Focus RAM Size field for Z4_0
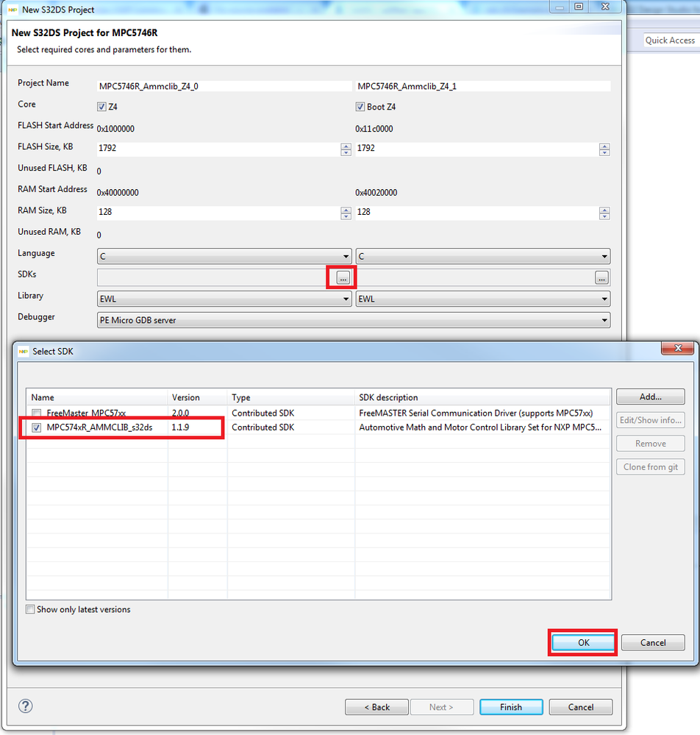700x735 pixels. (x=218, y=212)
